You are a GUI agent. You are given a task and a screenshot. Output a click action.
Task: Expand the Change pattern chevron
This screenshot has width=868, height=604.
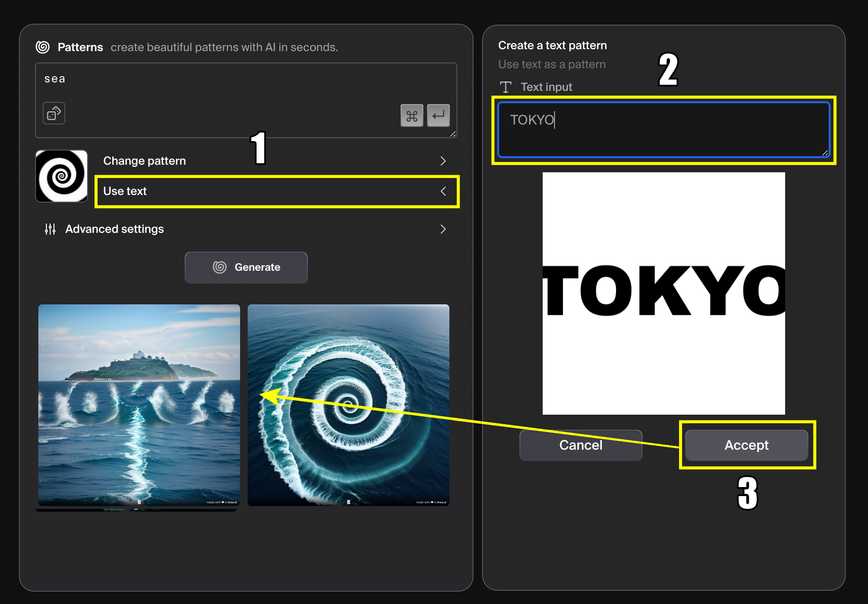443,161
